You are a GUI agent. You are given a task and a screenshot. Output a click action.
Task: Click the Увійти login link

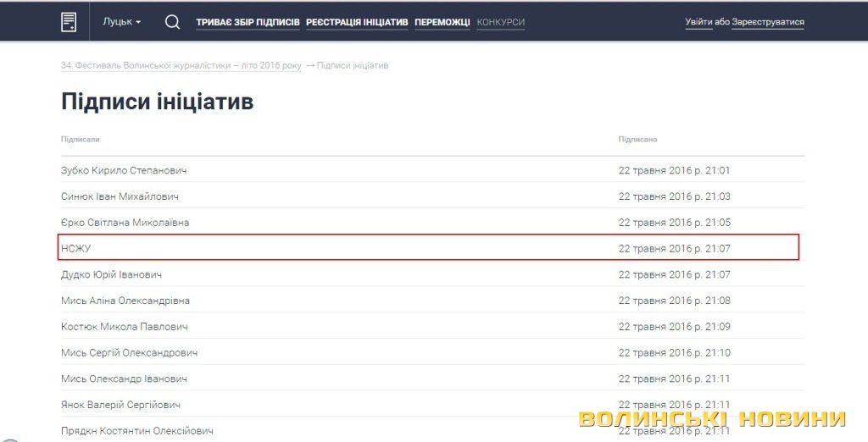tap(698, 23)
